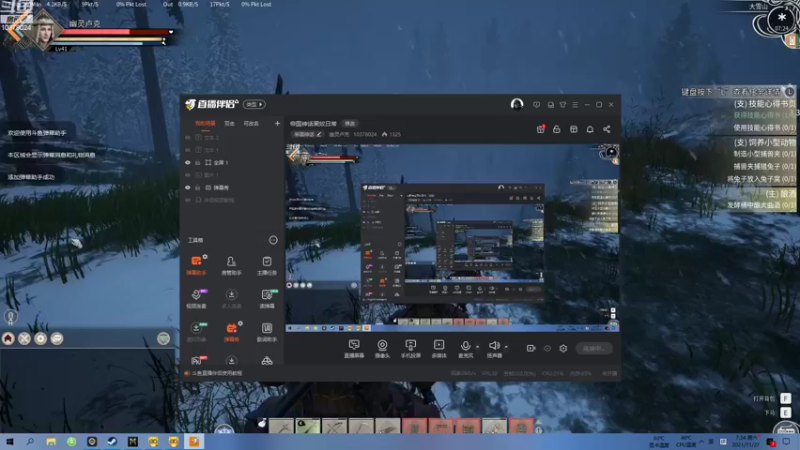800x450 pixels.
Task: Add new scene with plus button
Action: click(277, 123)
